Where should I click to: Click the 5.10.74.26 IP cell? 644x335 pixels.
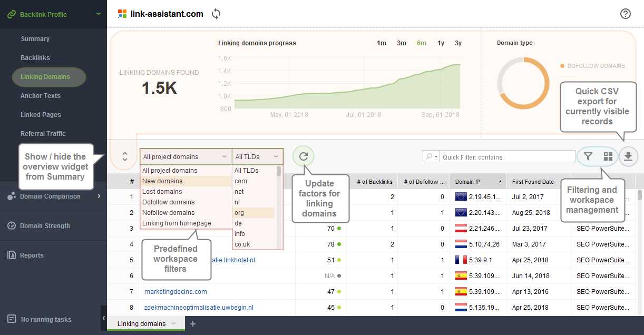coord(478,244)
